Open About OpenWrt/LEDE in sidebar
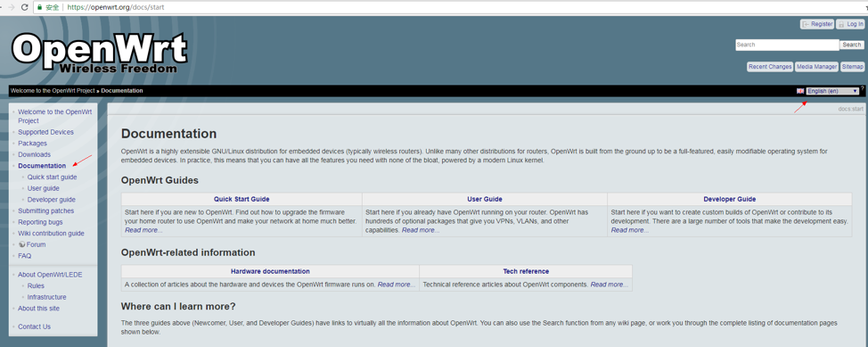 point(50,275)
